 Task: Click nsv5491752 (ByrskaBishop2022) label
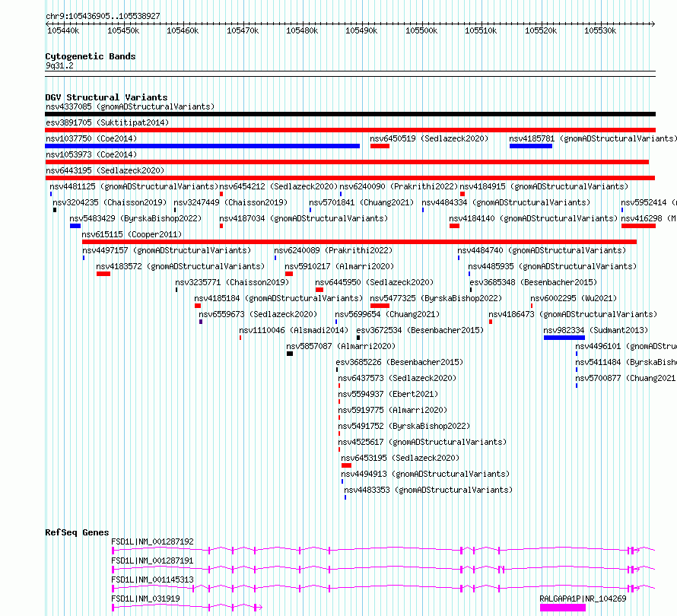[404, 426]
